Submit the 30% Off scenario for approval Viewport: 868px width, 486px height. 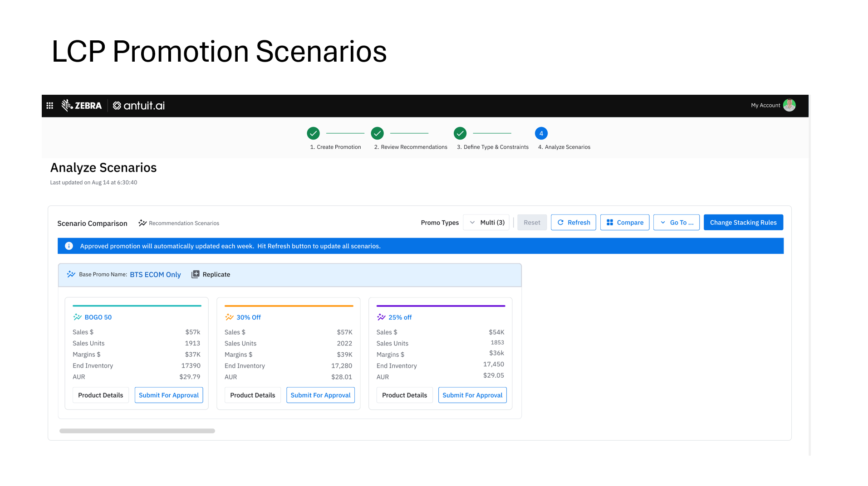click(x=320, y=395)
